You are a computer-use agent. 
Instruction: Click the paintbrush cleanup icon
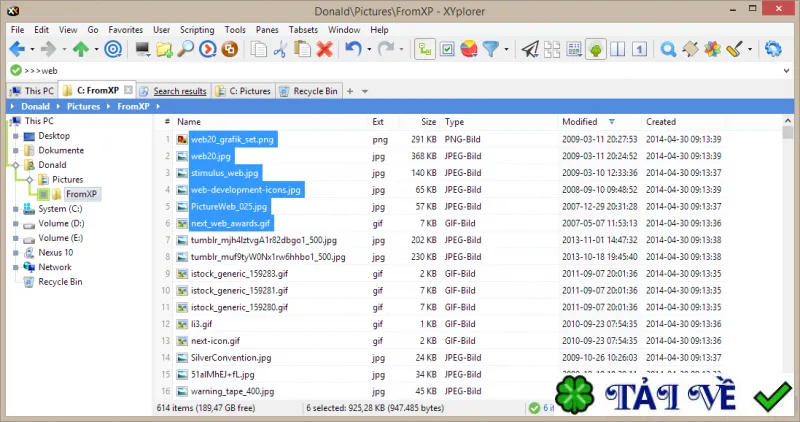point(734,49)
